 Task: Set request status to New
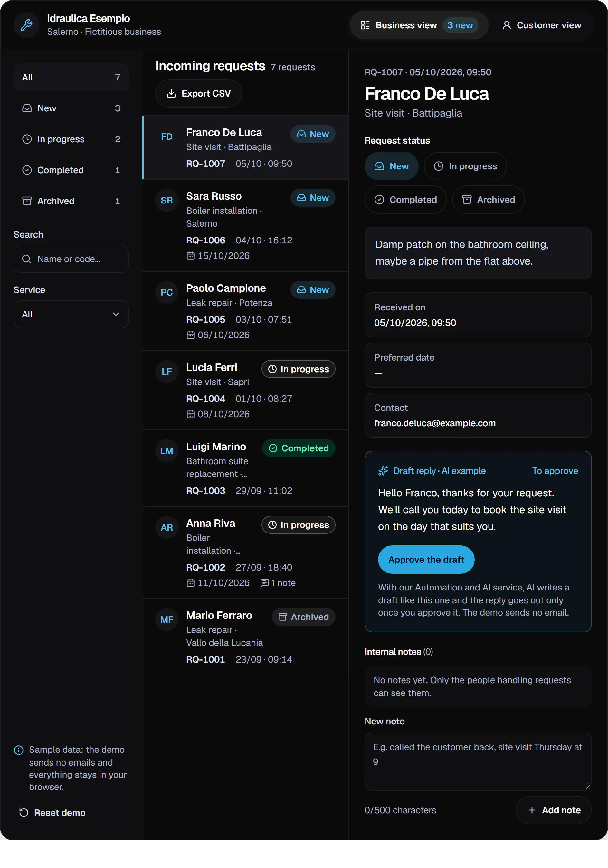[391, 166]
